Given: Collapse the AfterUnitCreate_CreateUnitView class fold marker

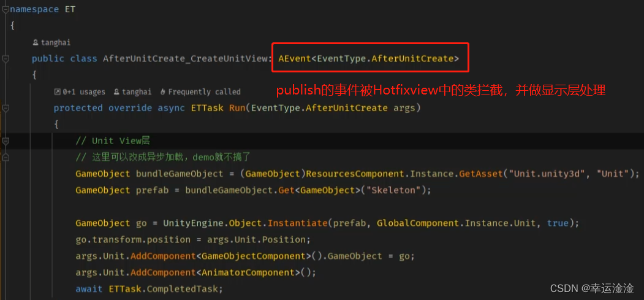Looking at the screenshot, I should click(6, 59).
